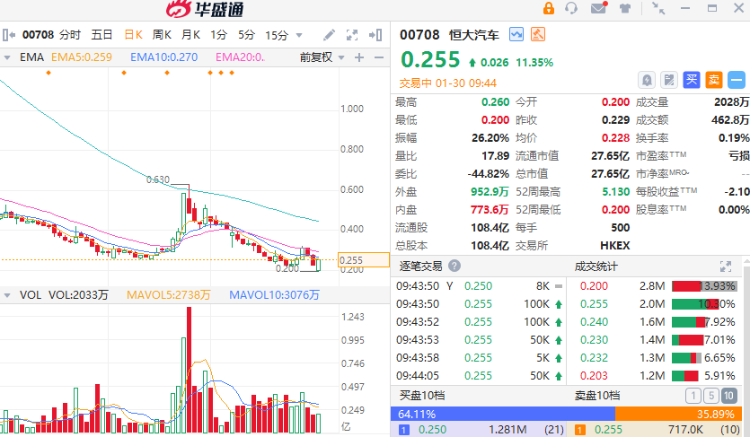This screenshot has height=437, width=750.
Task: Click the help icon beside 逐笔交易
Action: (454, 266)
